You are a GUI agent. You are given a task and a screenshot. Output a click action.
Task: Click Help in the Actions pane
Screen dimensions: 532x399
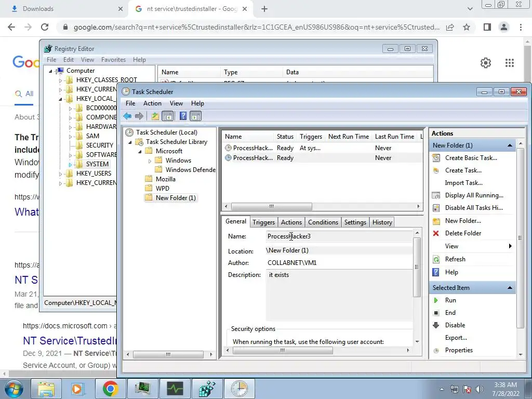tap(451, 272)
